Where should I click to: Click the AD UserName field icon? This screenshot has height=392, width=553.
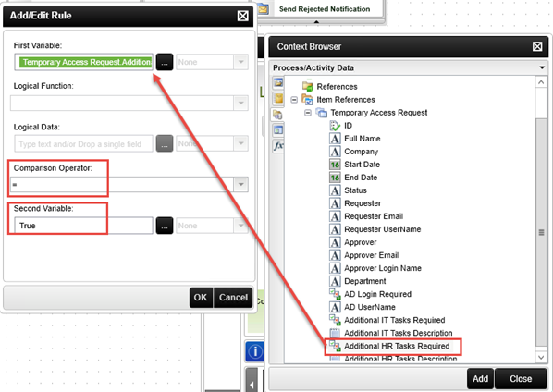(335, 307)
